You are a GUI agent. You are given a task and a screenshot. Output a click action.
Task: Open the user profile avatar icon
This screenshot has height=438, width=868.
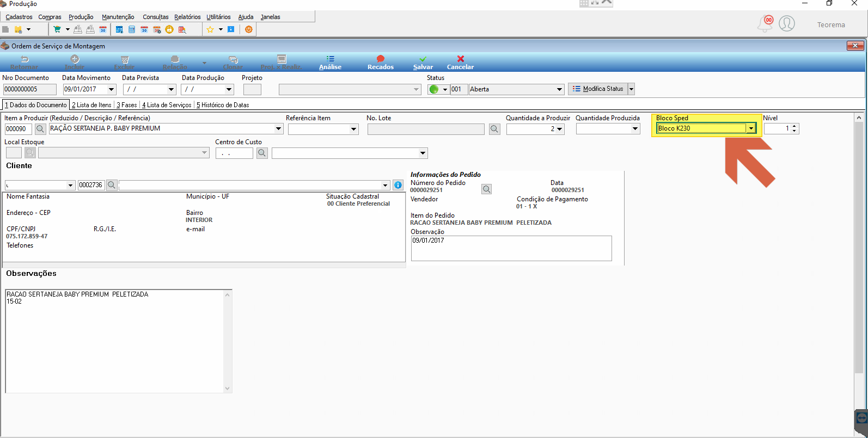787,23
